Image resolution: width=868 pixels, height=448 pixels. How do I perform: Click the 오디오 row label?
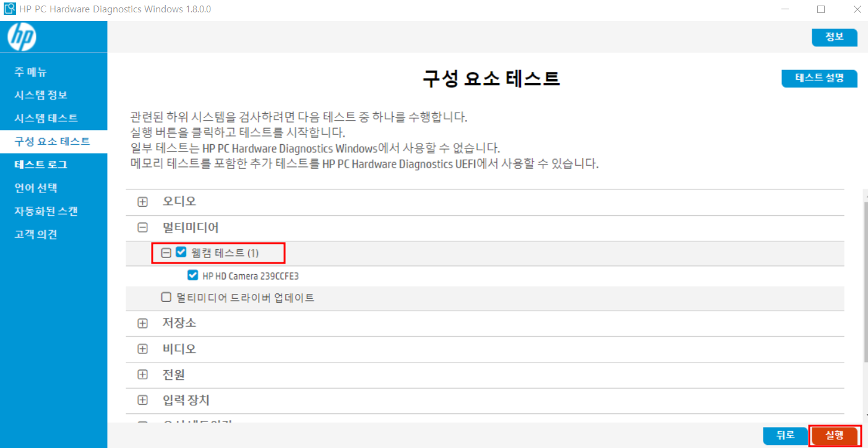coord(179,201)
